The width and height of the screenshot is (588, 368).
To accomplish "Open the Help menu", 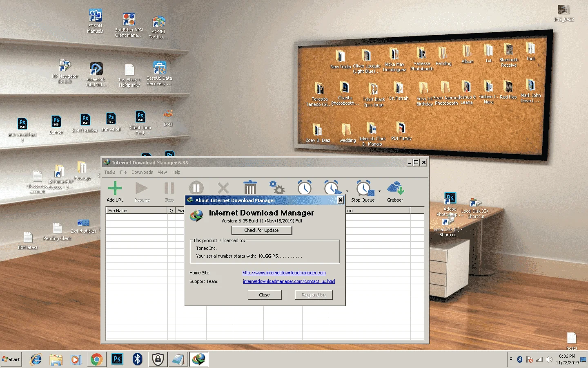I will (x=176, y=172).
